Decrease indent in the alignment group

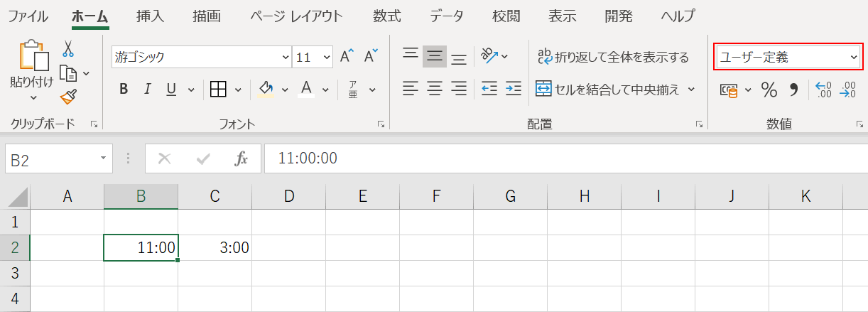[489, 89]
